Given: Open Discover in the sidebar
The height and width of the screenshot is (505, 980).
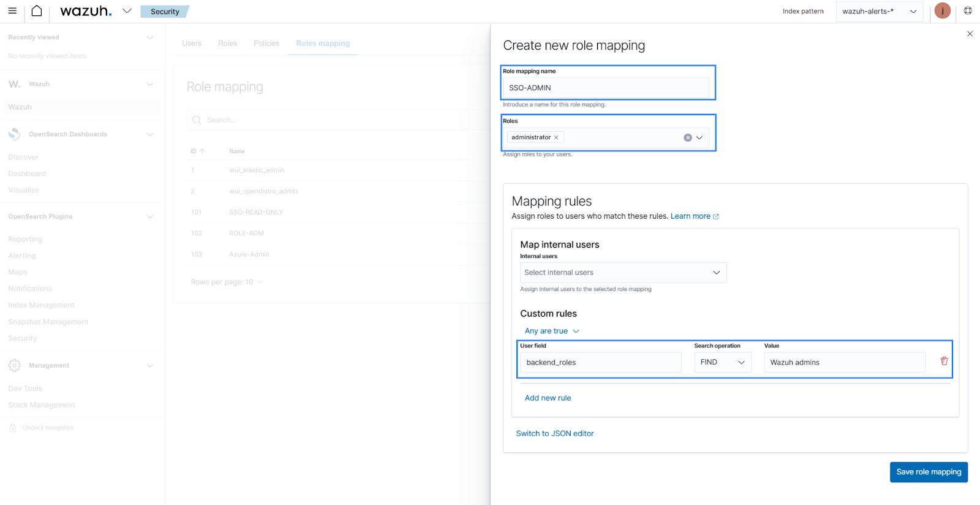Looking at the screenshot, I should pos(23,158).
